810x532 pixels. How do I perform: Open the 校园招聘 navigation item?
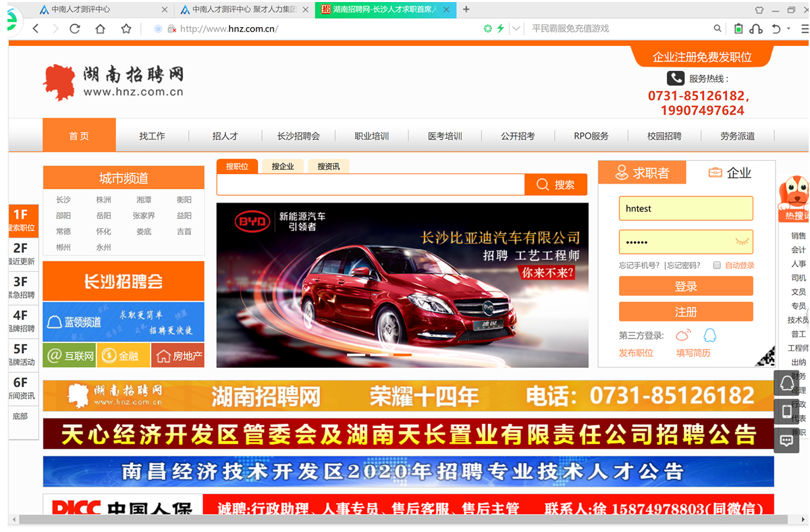point(665,136)
